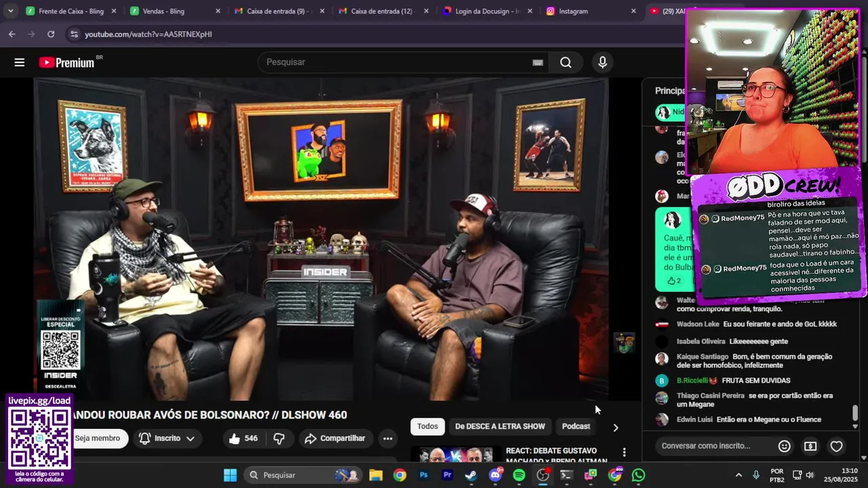Click the video title DLSHOW 460

tap(210, 415)
